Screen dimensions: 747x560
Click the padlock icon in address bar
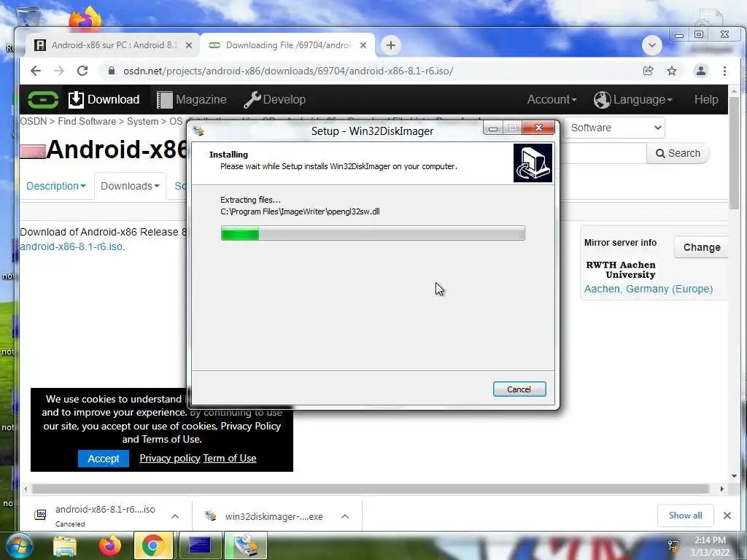point(112,71)
